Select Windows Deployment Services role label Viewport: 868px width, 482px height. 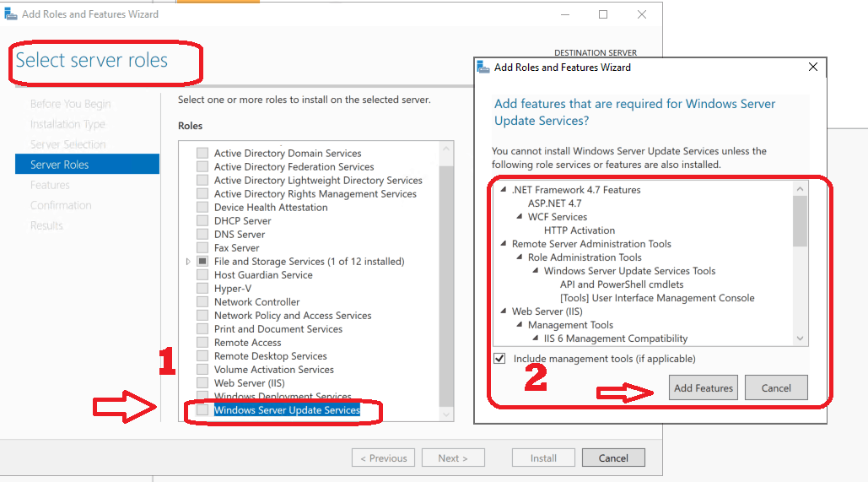(283, 397)
